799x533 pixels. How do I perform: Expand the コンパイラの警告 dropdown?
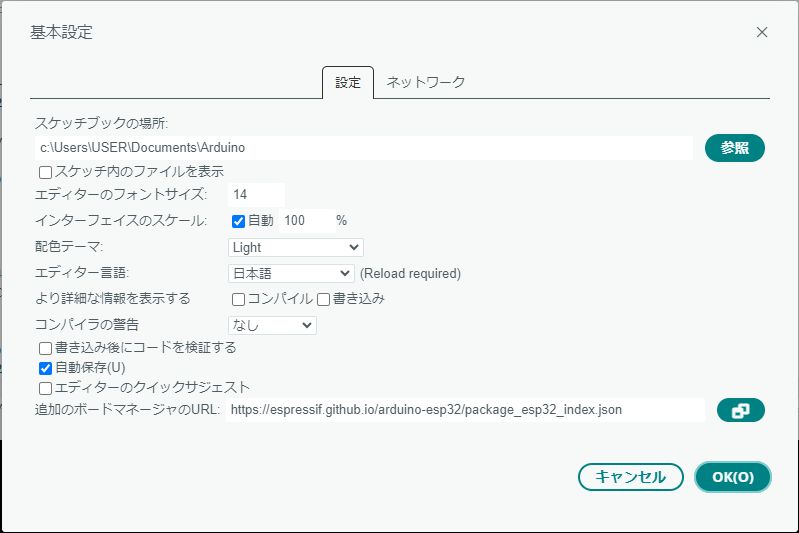tap(272, 325)
